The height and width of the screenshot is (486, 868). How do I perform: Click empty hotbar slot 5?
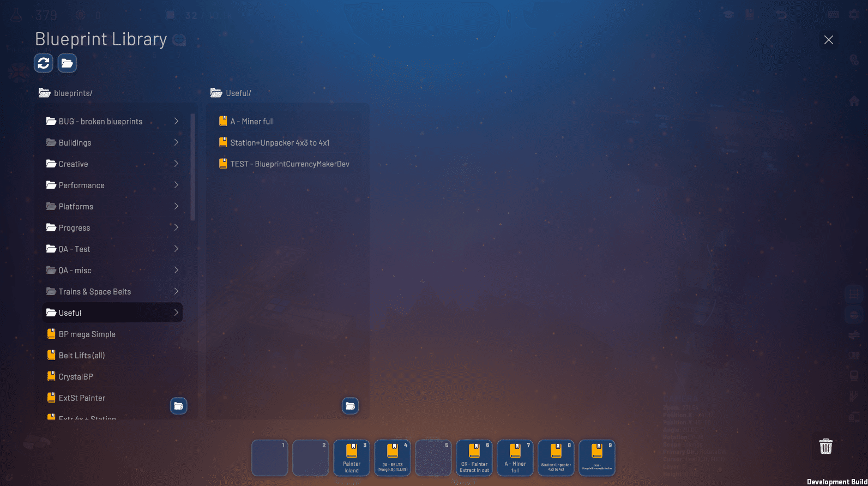pyautogui.click(x=433, y=458)
